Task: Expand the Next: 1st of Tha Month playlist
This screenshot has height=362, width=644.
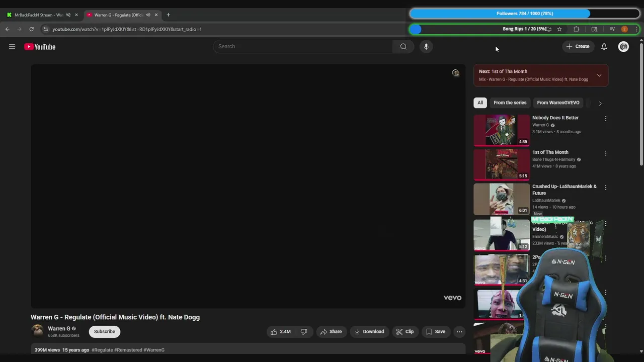Action: pyautogui.click(x=599, y=75)
